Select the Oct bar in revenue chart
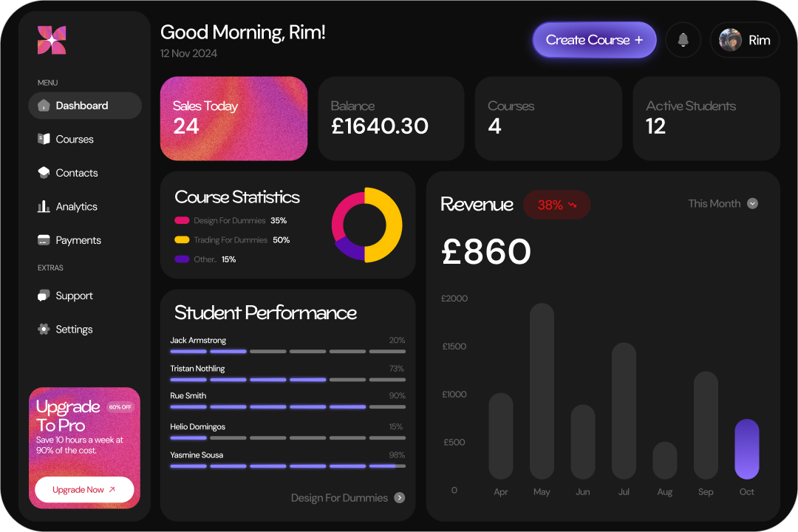The width and height of the screenshot is (798, 532). click(746, 449)
